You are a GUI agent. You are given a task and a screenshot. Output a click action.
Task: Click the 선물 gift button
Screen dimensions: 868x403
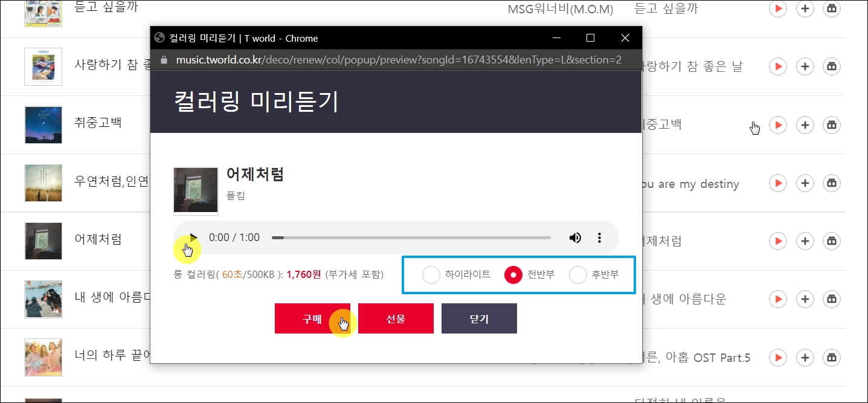[396, 318]
